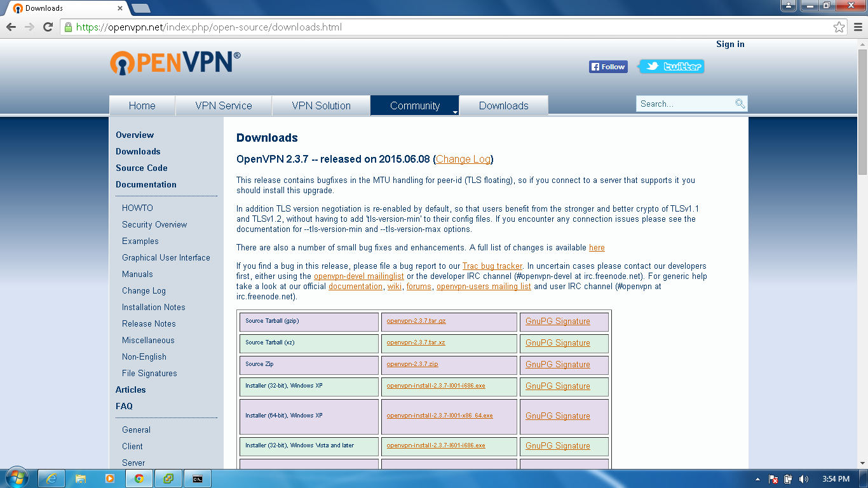Click the power battery tray icon
The image size is (868, 488).
point(788,479)
